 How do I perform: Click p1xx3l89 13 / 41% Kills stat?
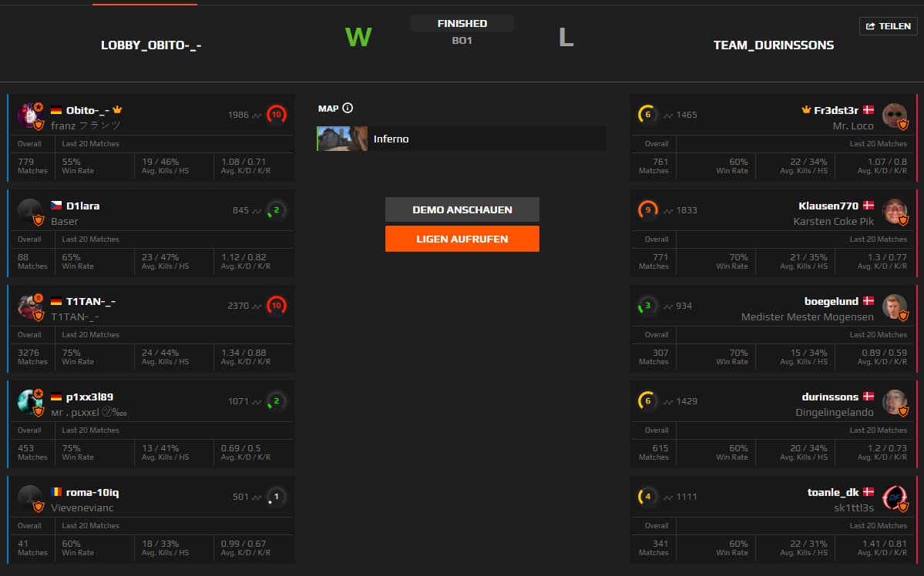(x=165, y=452)
